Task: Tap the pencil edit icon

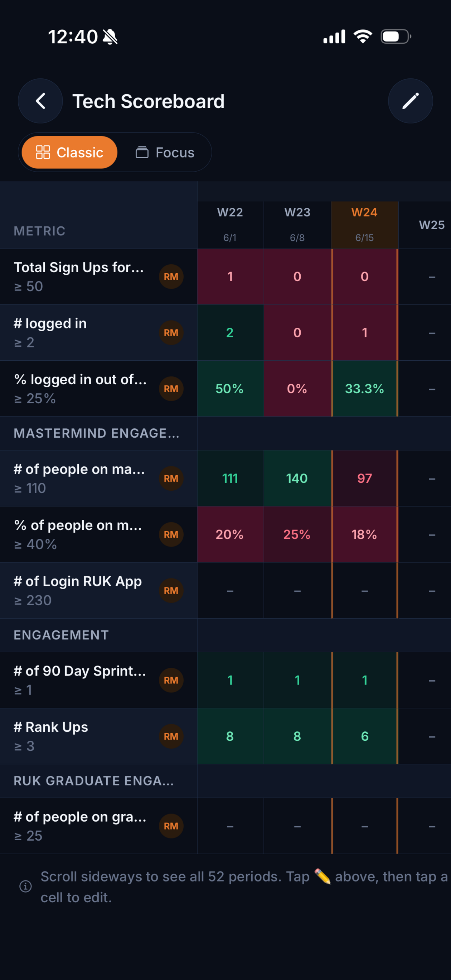Action: (410, 101)
